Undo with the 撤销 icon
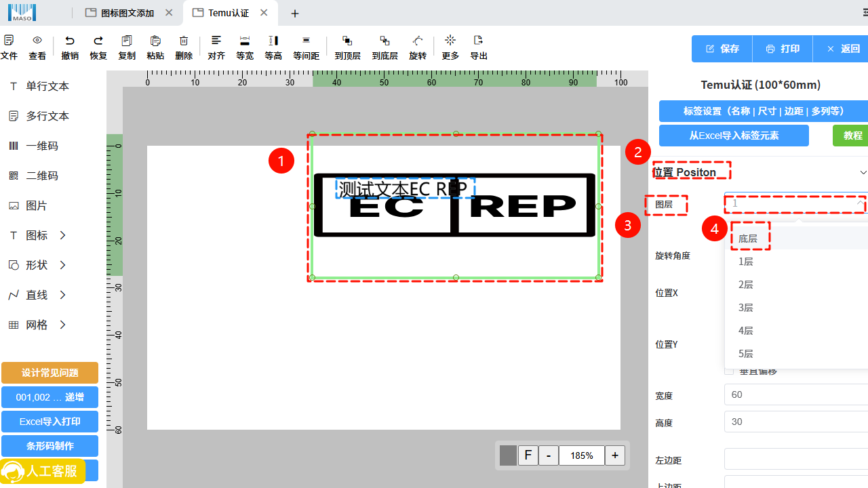 click(70, 41)
